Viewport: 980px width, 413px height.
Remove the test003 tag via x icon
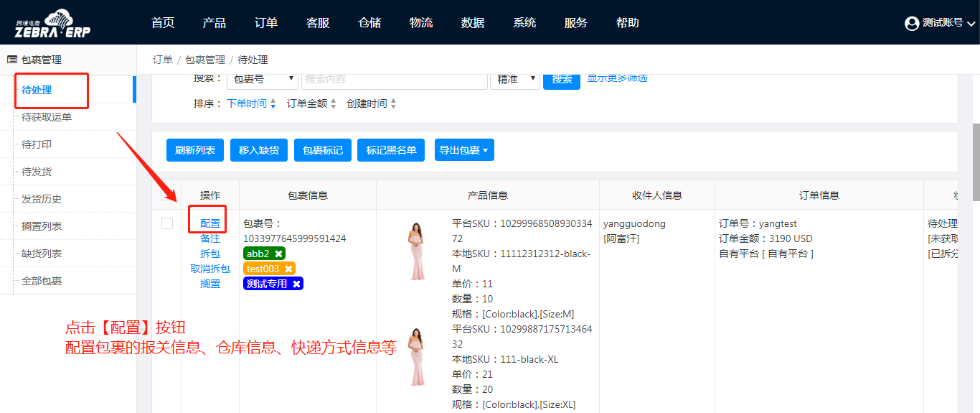pyautogui.click(x=288, y=269)
